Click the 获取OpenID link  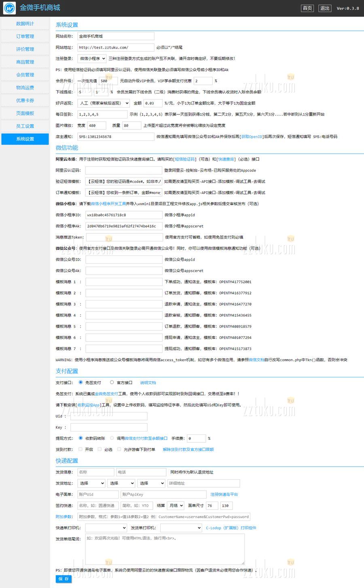(x=252, y=137)
